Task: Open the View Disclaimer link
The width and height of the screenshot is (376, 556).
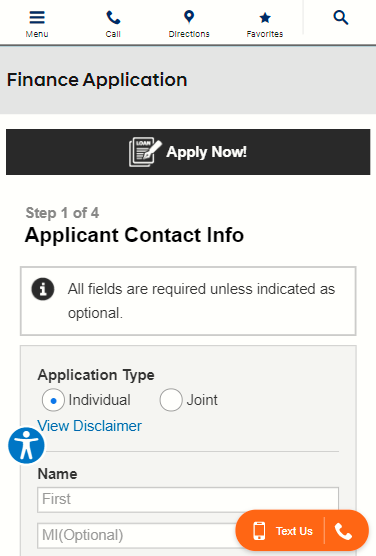Action: (x=90, y=426)
